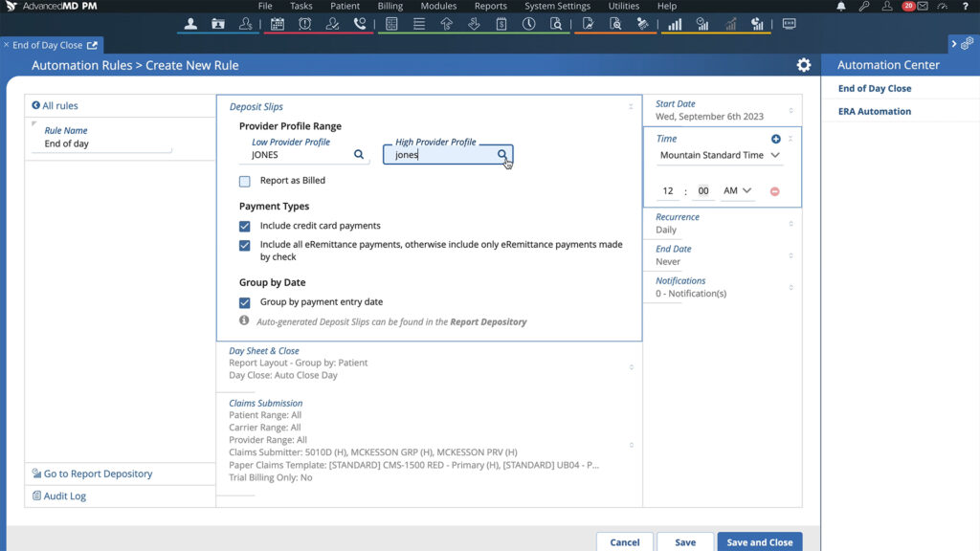Viewport: 980px width, 551px height.
Task: Click the add time plus icon
Action: 776,139
